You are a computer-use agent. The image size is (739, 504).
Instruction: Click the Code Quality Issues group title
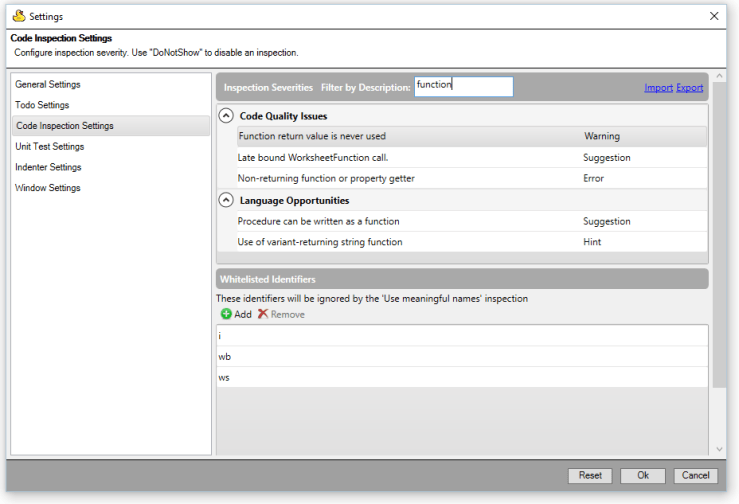tap(283, 116)
